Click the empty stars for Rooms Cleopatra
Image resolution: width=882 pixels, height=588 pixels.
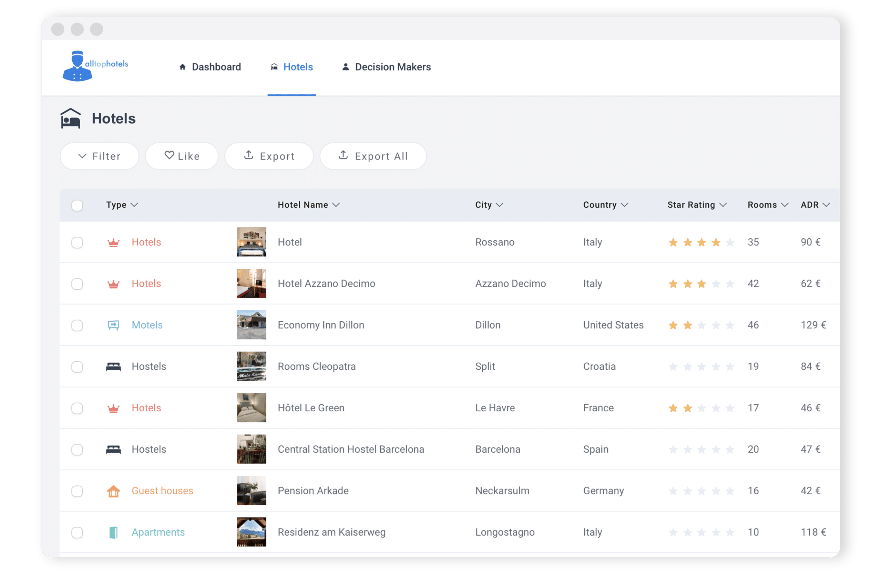[701, 367]
